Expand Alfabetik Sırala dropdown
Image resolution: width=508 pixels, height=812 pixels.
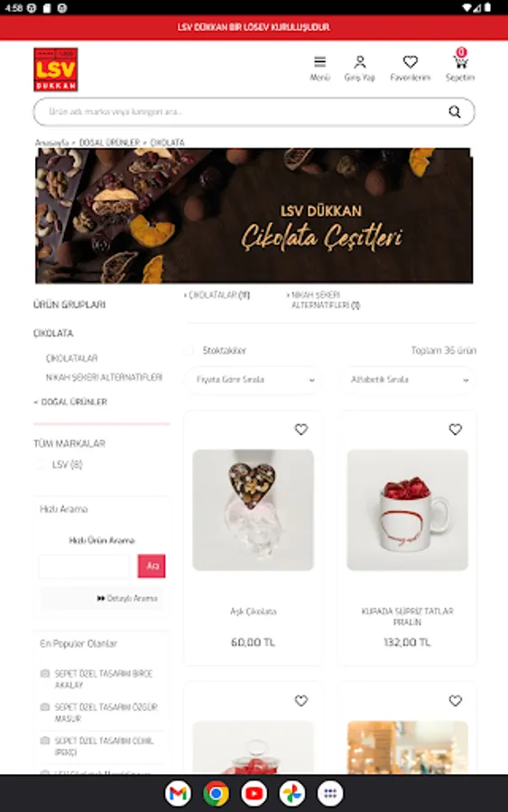[407, 380]
